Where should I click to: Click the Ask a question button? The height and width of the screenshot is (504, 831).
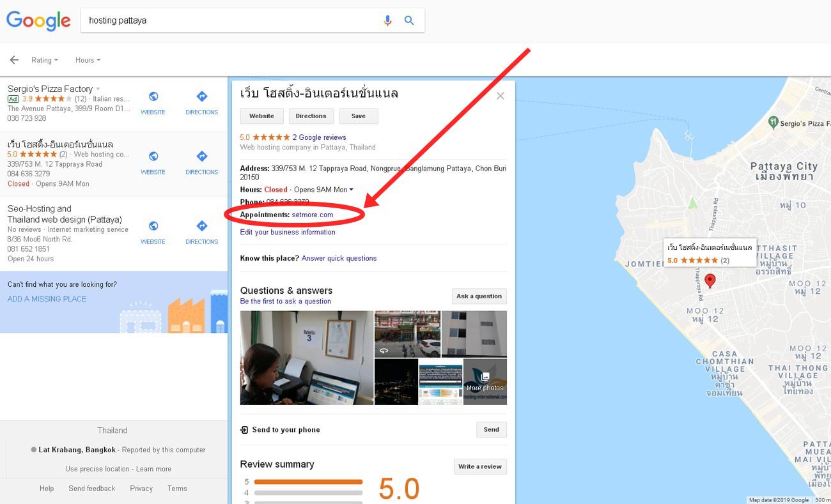pyautogui.click(x=479, y=296)
